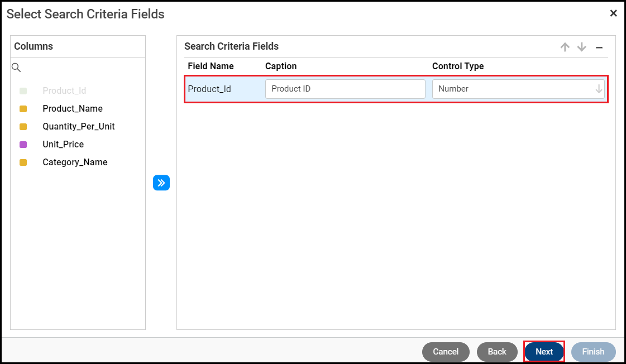Click the move-down arrow icon
The image size is (626, 364).
[582, 47]
